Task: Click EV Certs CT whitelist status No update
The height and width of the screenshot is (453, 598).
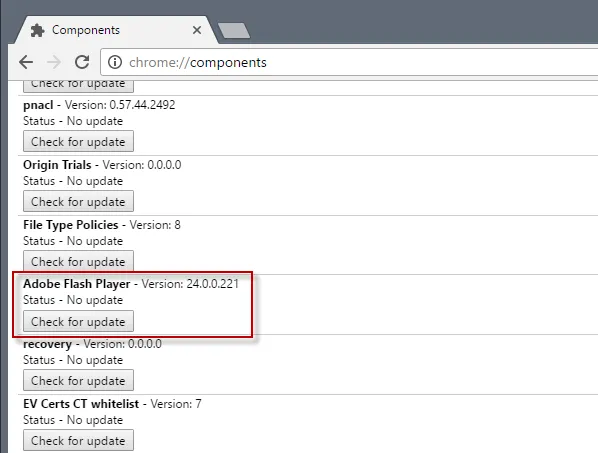Action: click(x=73, y=420)
